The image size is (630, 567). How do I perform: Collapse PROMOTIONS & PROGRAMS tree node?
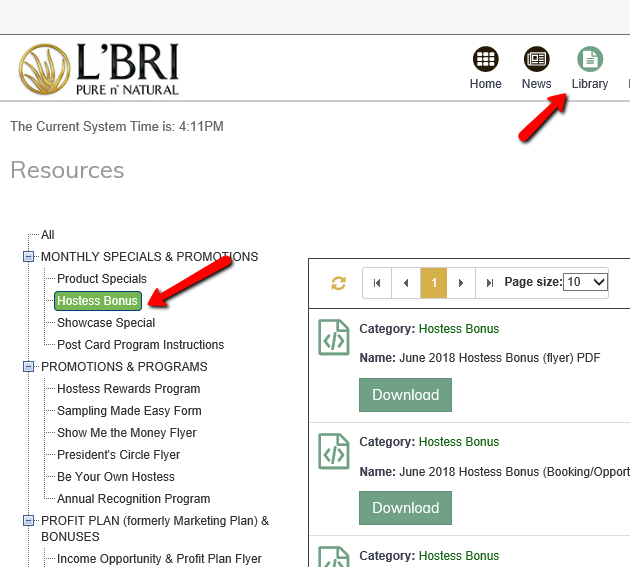click(x=28, y=367)
